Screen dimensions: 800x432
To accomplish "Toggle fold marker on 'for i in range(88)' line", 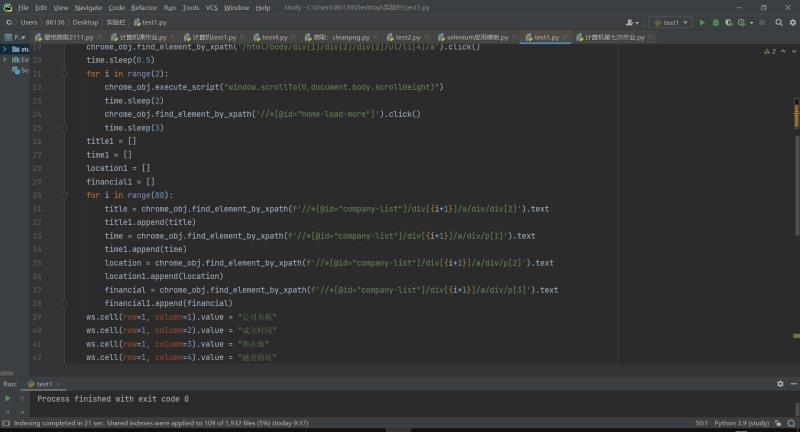I will pyautogui.click(x=64, y=195).
